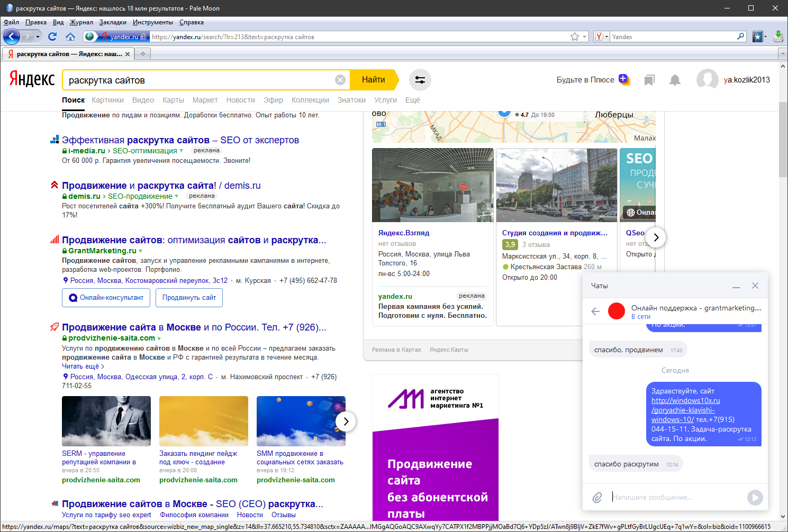Minimize the Чаты chat panel
The image size is (788, 532).
tap(736, 286)
